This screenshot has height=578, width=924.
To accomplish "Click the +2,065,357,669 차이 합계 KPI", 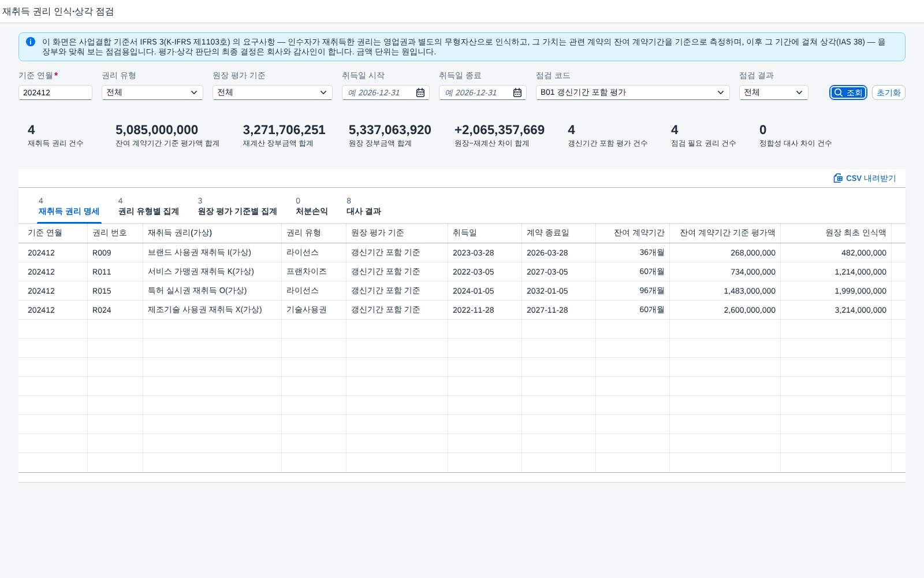I will [500, 135].
